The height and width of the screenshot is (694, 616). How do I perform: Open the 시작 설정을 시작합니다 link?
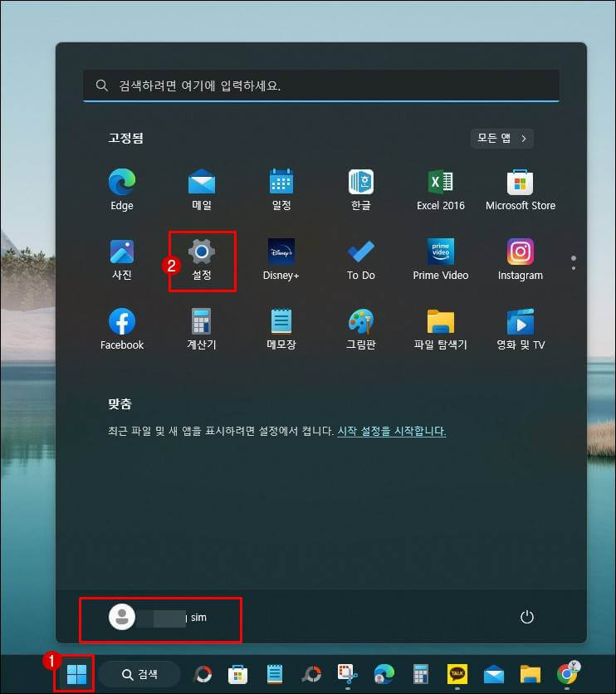392,431
